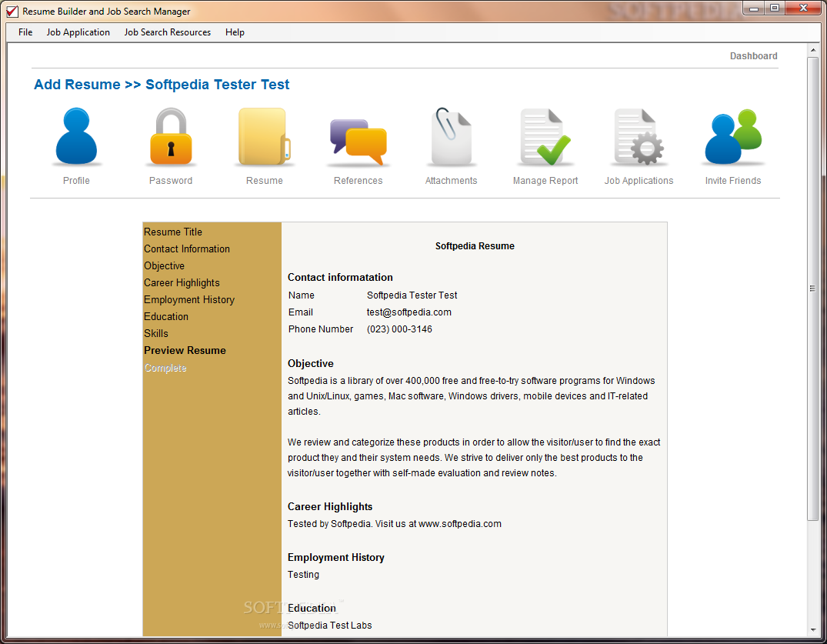Select the Objective step in sidebar
Image resolution: width=827 pixels, height=644 pixels.
click(x=164, y=265)
